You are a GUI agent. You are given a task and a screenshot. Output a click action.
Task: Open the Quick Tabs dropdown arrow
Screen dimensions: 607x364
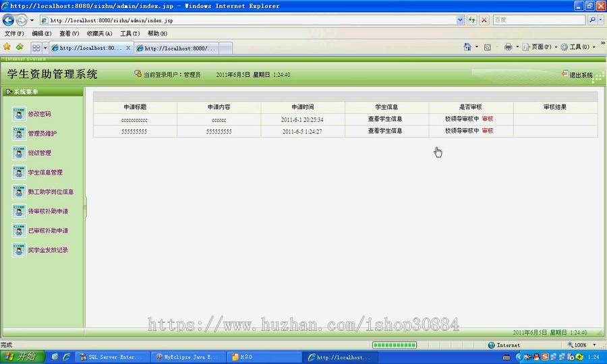[x=45, y=48]
